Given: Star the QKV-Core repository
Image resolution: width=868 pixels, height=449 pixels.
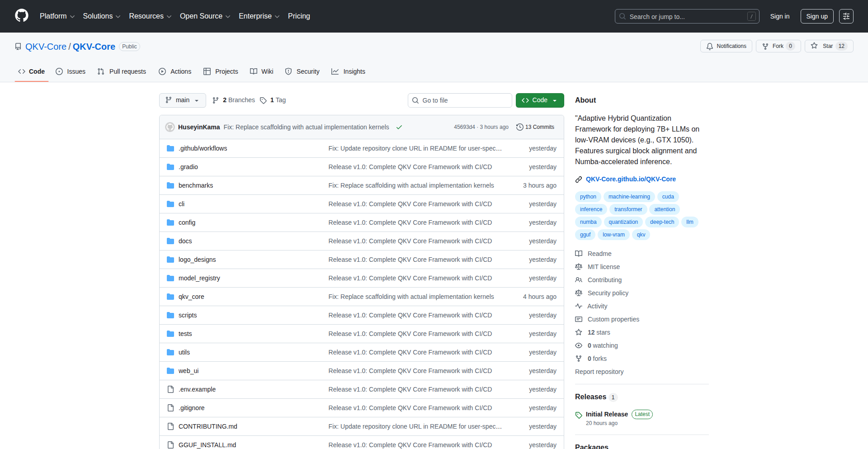Looking at the screenshot, I should 823,46.
